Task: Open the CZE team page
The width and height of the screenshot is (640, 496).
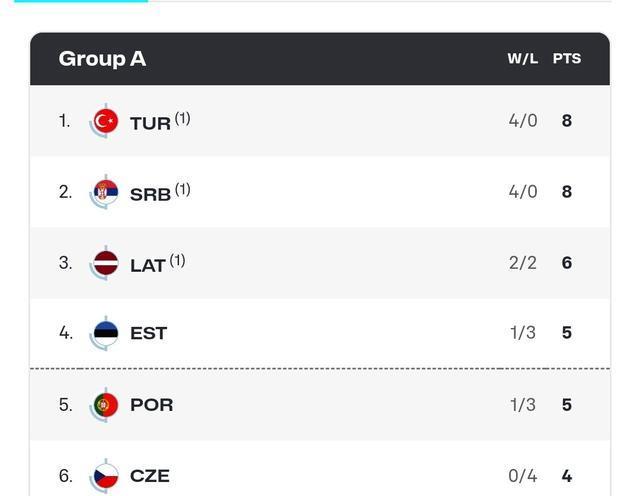Action: pos(150,476)
